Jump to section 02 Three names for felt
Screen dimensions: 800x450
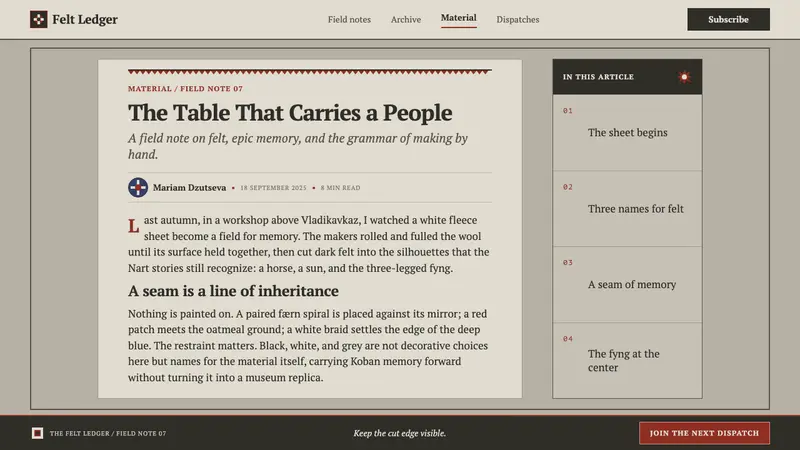[627, 209]
